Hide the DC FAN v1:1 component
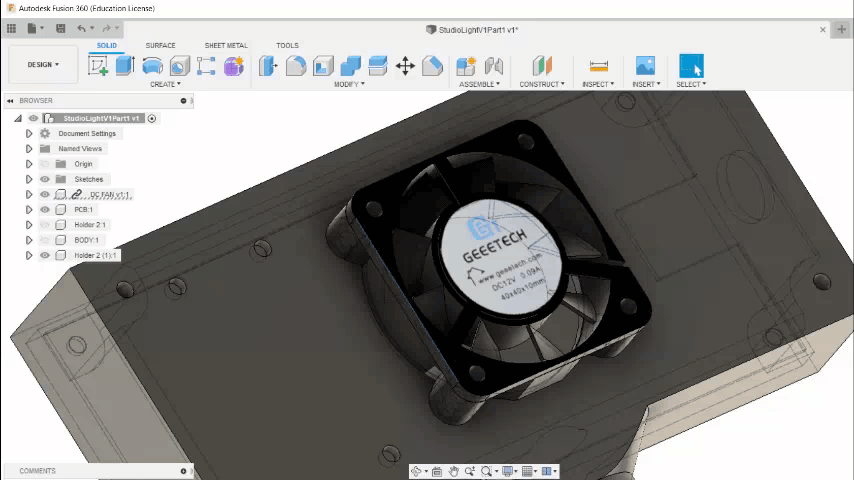Viewport: 854px width, 480px height. click(45, 195)
